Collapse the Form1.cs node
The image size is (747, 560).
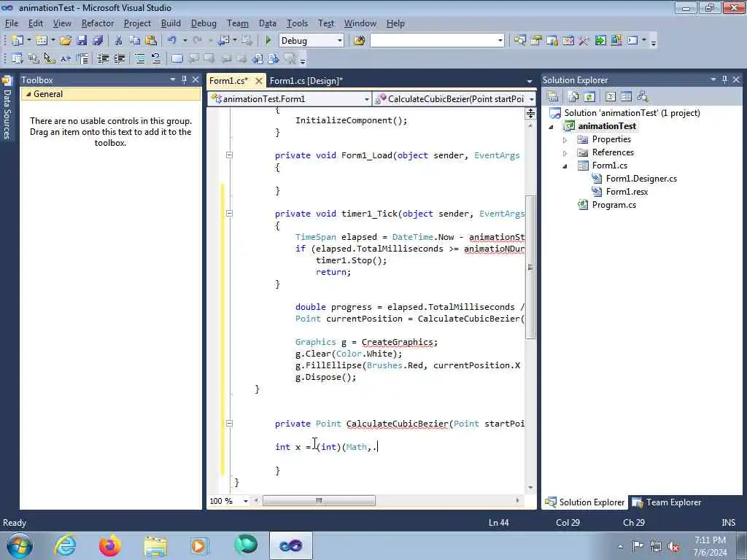pos(565,166)
